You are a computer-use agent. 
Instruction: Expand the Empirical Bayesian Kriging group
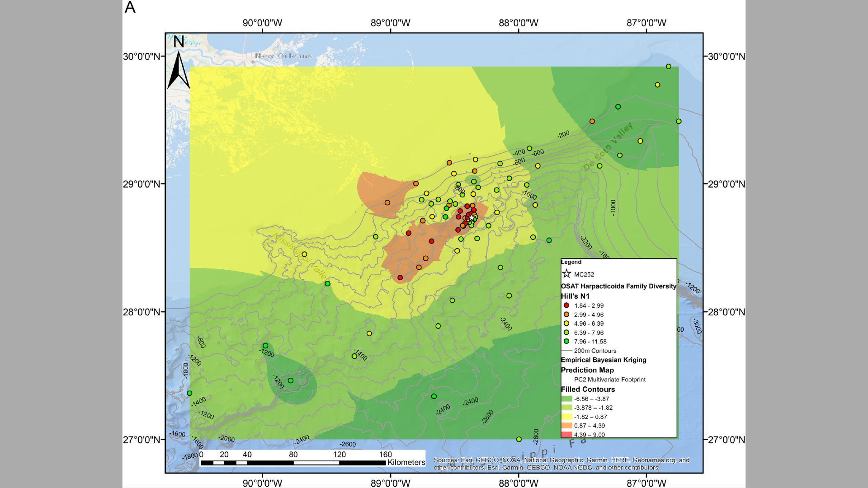pos(604,360)
